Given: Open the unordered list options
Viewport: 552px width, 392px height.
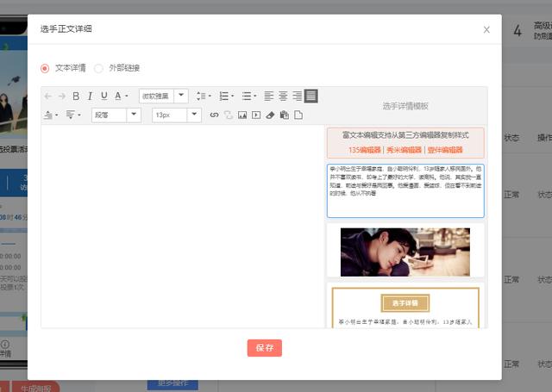Looking at the screenshot, I should coord(249,96).
